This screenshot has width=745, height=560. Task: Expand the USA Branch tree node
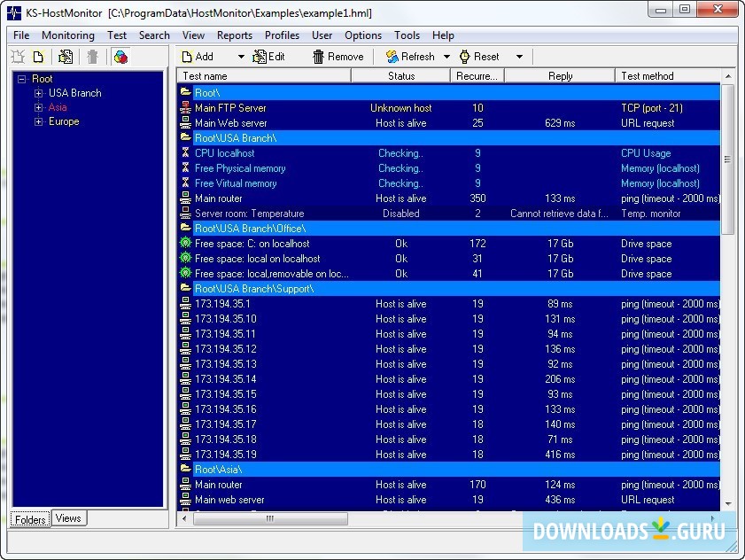pyautogui.click(x=38, y=93)
